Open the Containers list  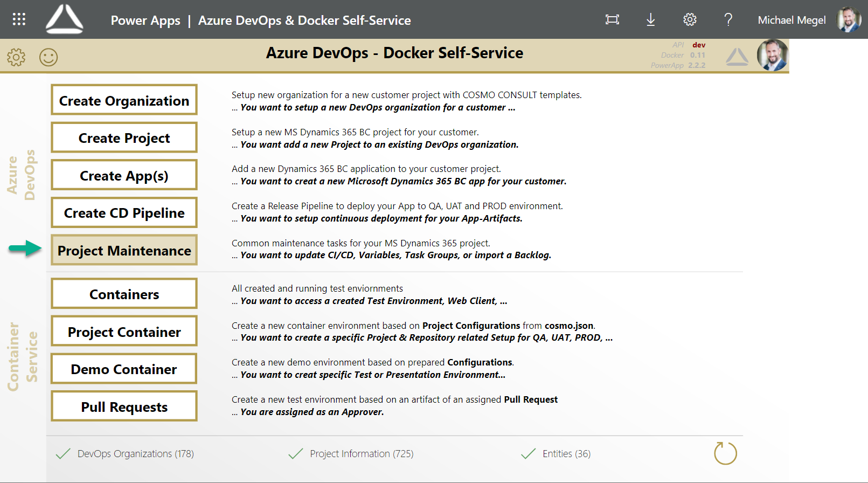pyautogui.click(x=124, y=293)
